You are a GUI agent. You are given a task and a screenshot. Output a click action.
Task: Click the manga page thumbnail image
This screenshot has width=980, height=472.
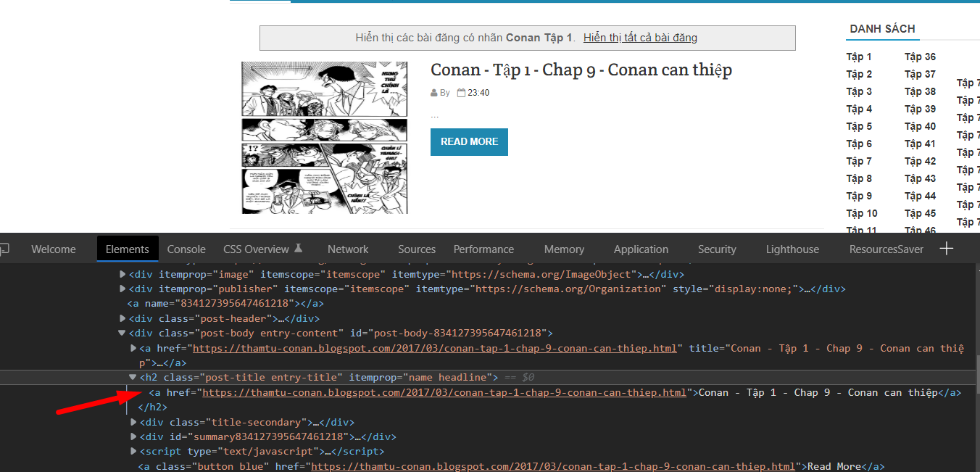[325, 138]
